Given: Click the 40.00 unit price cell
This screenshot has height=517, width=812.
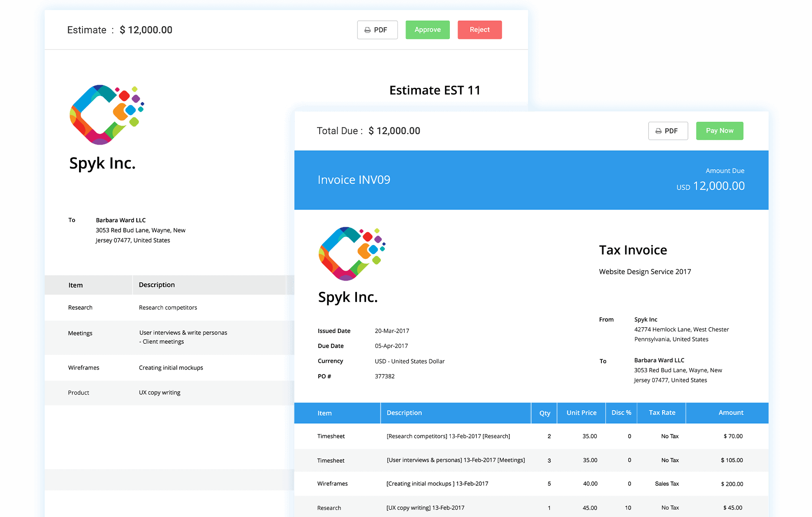Looking at the screenshot, I should point(590,484).
